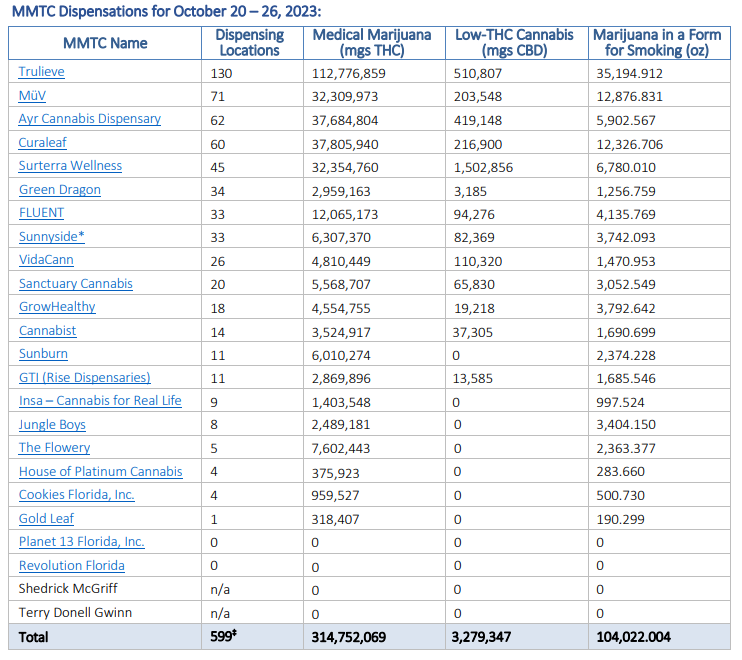Open the Surterra Wellness link

point(70,166)
